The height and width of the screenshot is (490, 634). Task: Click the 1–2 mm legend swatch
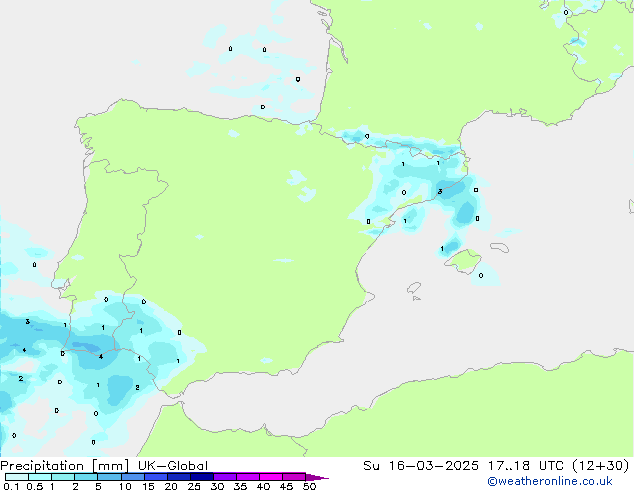63,477
